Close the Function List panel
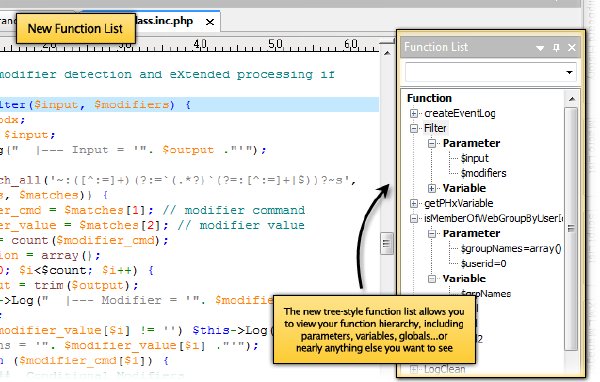 coord(572,47)
